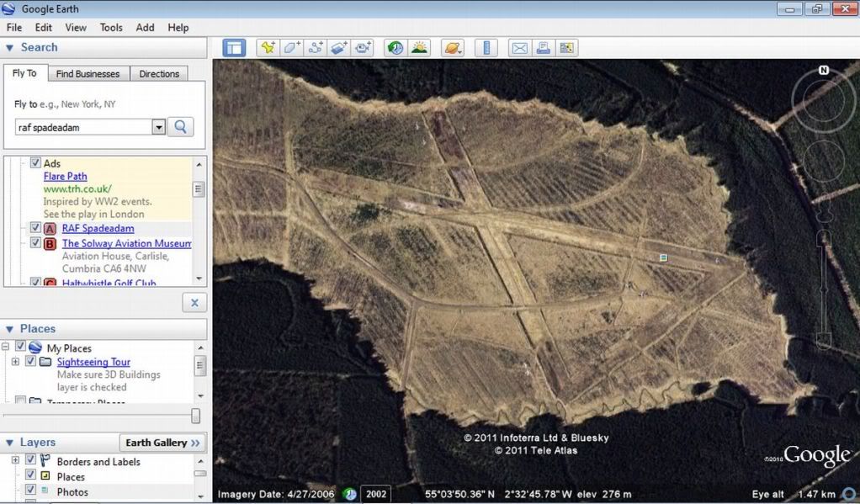Image resolution: width=860 pixels, height=504 pixels.
Task: Collapse the Layers panel triangle
Action: [9, 443]
